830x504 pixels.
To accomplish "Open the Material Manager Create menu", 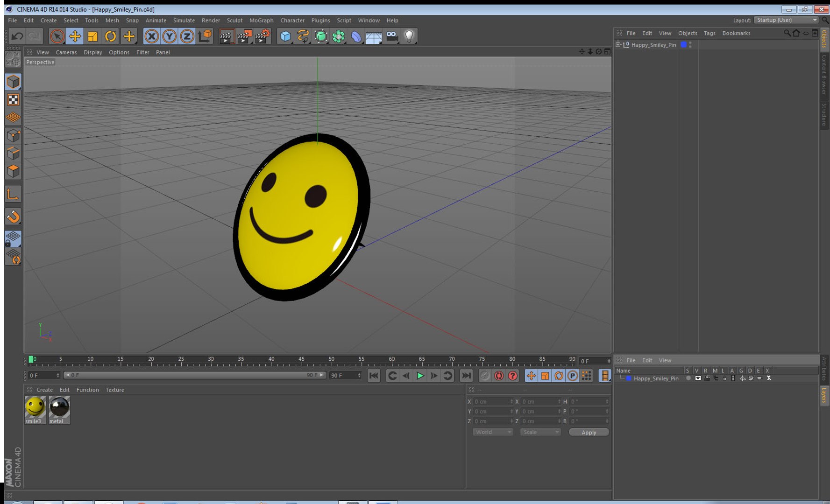I will 45,390.
